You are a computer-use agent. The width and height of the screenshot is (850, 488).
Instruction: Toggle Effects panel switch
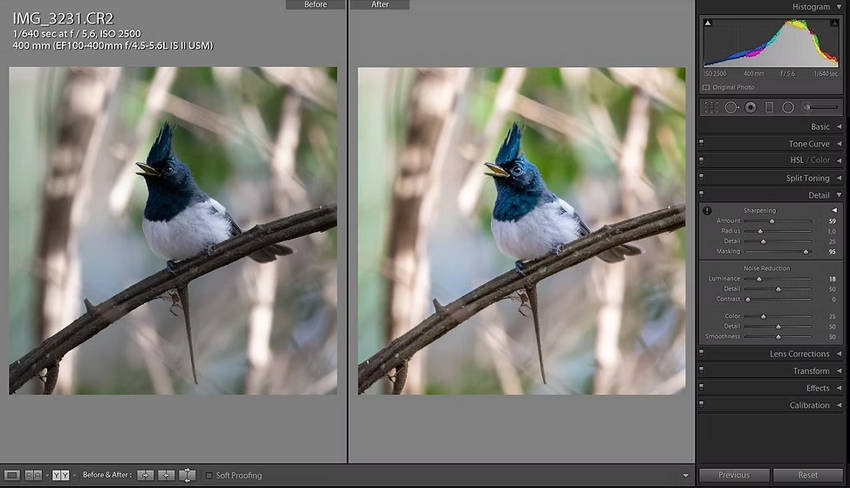(701, 388)
